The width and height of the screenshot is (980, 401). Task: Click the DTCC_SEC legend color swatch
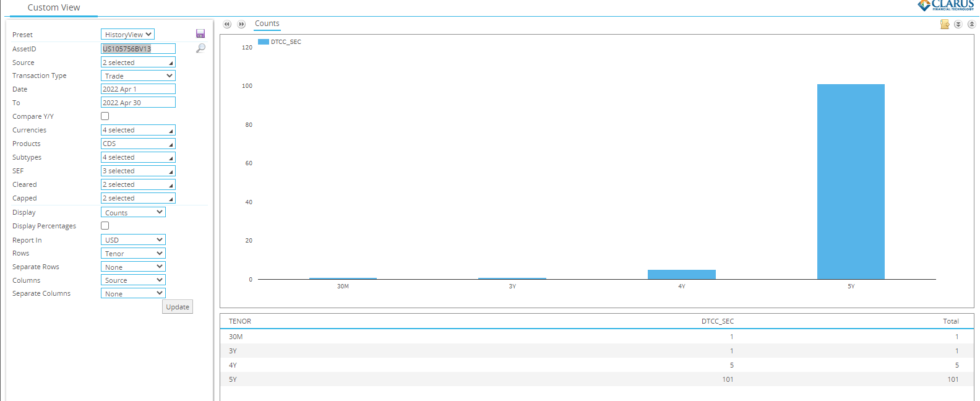263,42
